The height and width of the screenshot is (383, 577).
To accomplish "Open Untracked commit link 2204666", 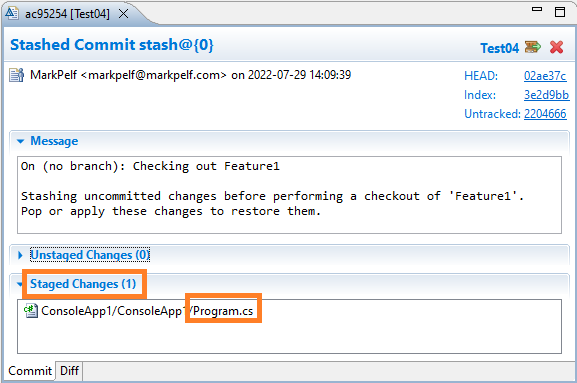I will pyautogui.click(x=545, y=114).
